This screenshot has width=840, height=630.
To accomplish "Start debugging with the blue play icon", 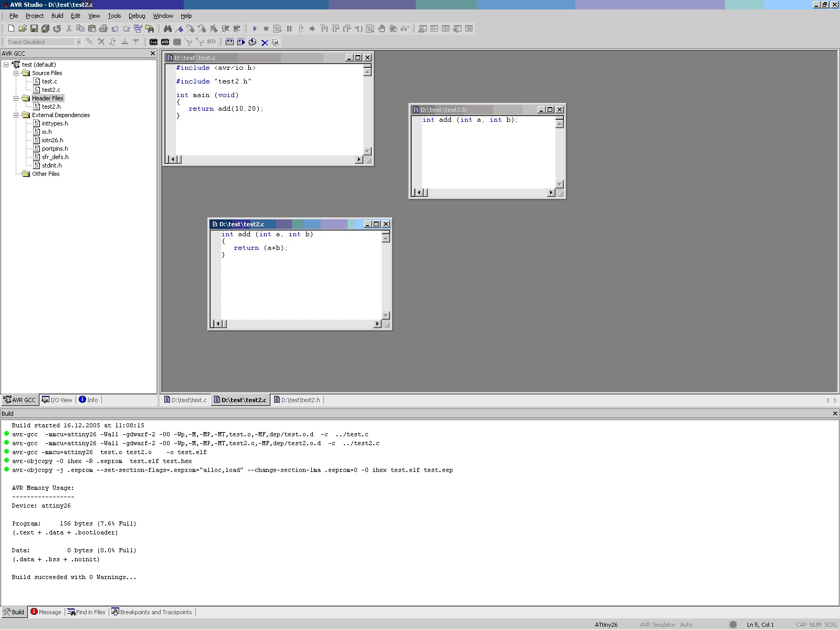I will click(255, 28).
